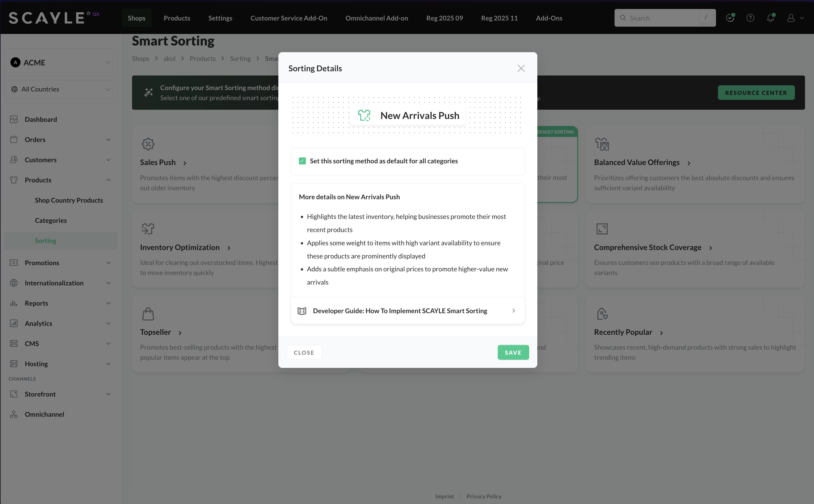Click the task progress status icon
814x504 pixels.
point(730,18)
